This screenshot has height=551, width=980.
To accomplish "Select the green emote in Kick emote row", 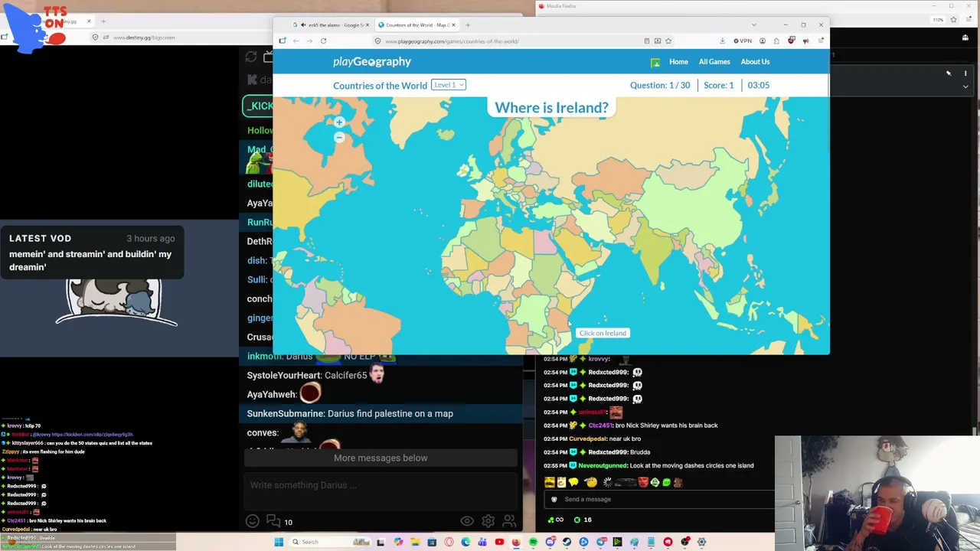I will coord(666,482).
